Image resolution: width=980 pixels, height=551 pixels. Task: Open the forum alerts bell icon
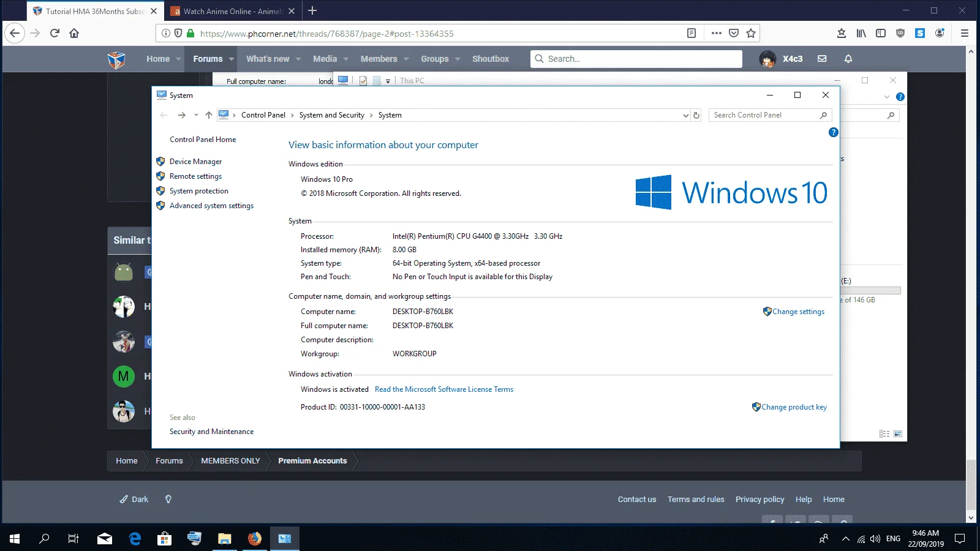pyautogui.click(x=848, y=59)
